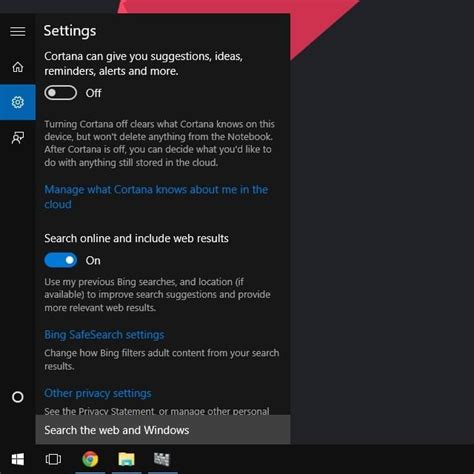The width and height of the screenshot is (474, 474).
Task: Open Other privacy settings link
Action: [98, 393]
